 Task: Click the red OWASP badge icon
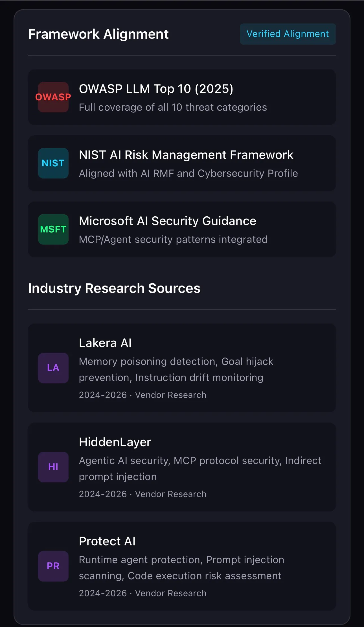click(x=53, y=97)
